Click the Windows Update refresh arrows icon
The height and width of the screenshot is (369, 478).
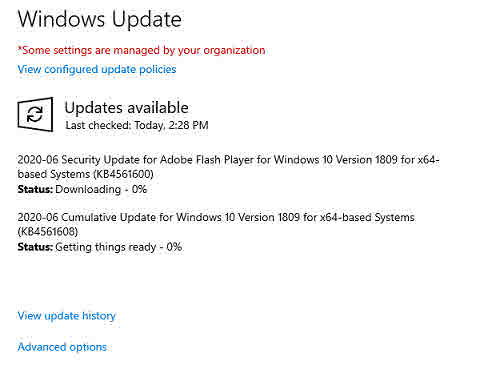[35, 114]
